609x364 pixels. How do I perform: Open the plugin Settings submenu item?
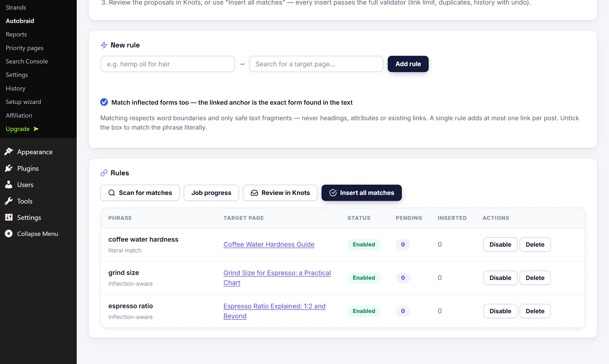17,75
